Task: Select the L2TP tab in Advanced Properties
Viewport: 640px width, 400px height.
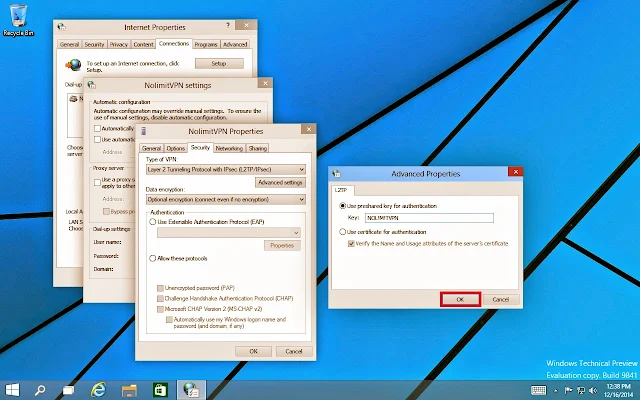Action: [x=342, y=190]
